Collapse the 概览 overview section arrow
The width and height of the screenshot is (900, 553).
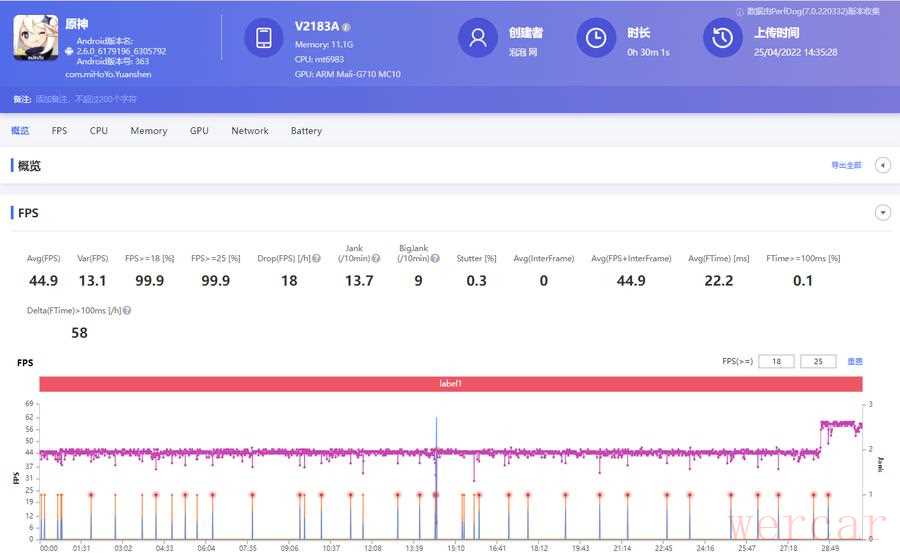click(x=882, y=165)
